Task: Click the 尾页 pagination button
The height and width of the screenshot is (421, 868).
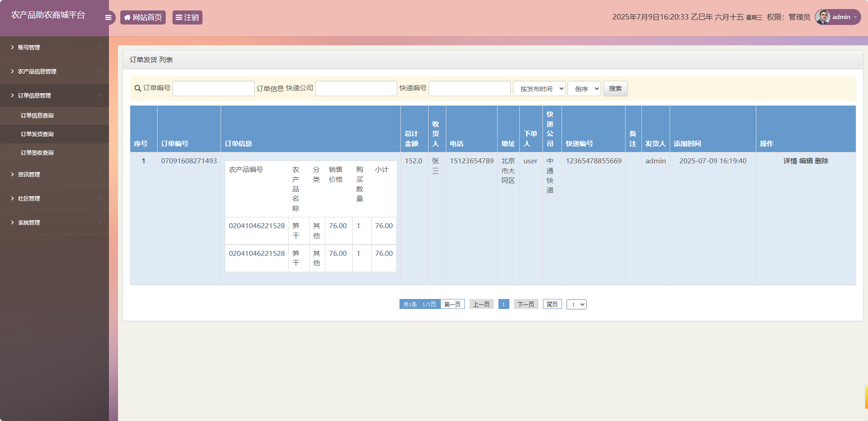Action: coord(552,304)
